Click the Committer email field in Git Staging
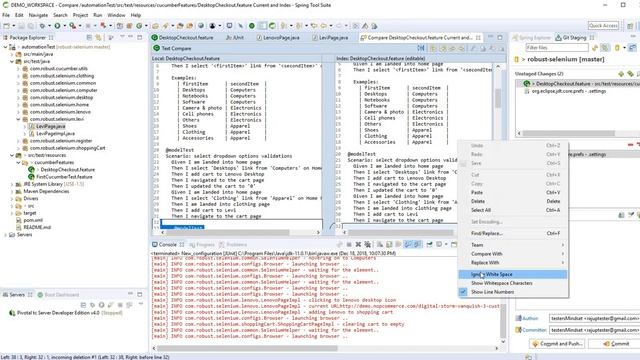The width and height of the screenshot is (640, 360). click(594, 329)
